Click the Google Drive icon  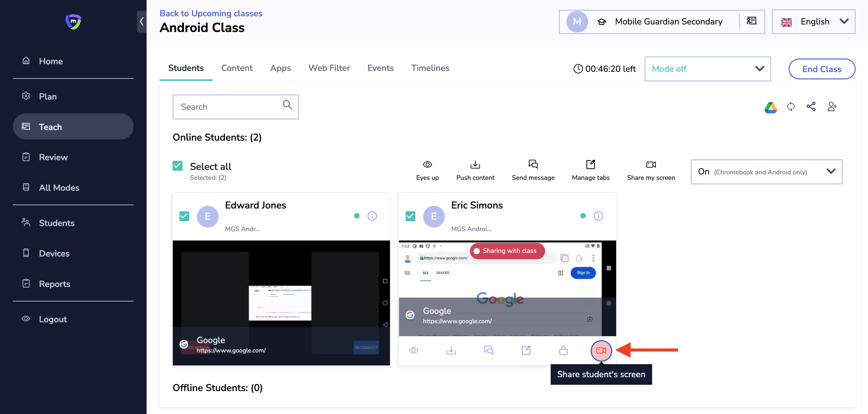pyautogui.click(x=770, y=107)
